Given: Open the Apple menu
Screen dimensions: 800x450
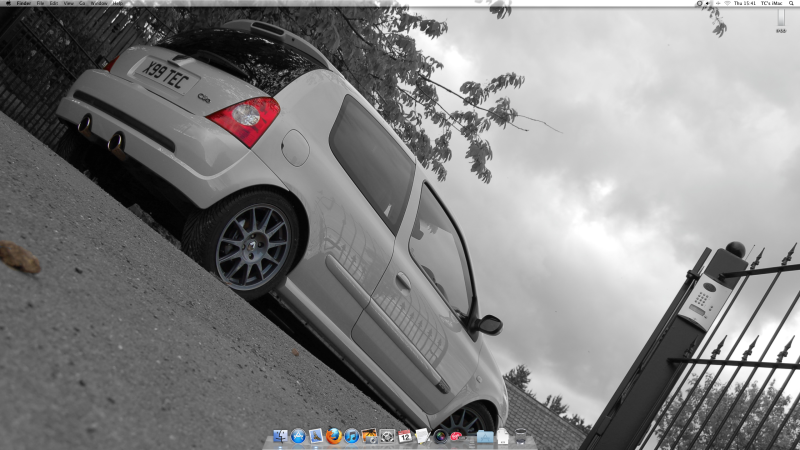Looking at the screenshot, I should click(8, 3).
